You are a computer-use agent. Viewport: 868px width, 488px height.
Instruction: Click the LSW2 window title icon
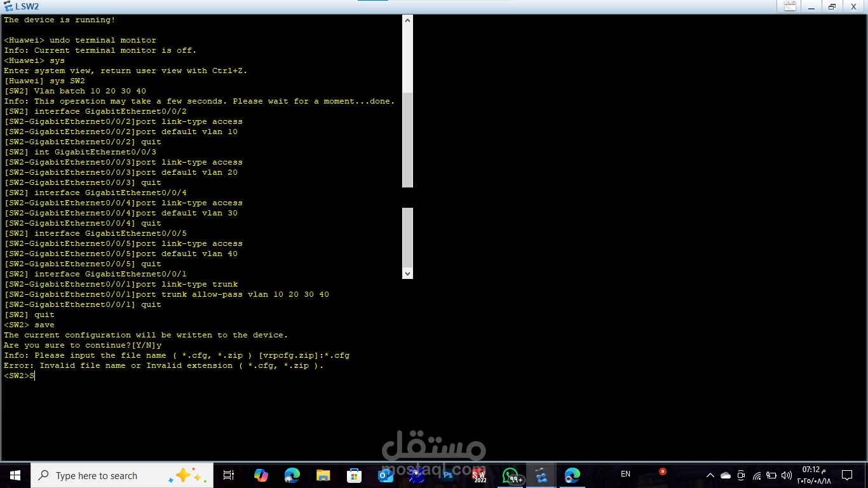[8, 6]
